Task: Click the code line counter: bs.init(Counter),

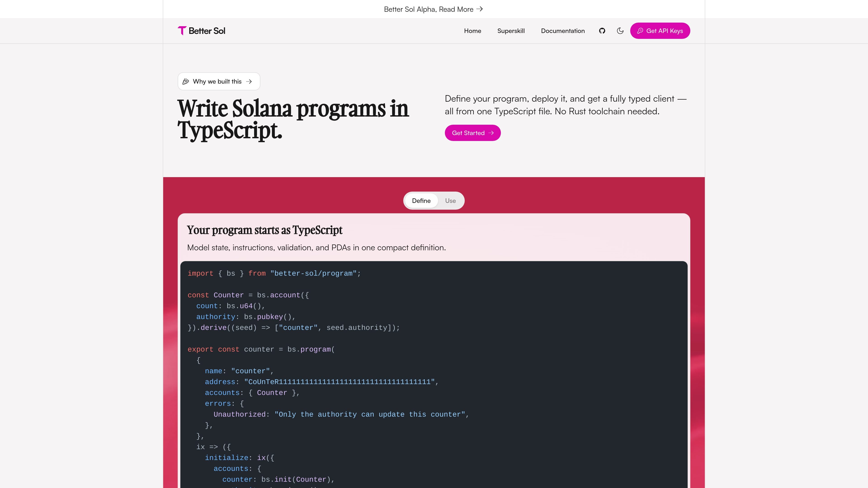Action: [278, 480]
